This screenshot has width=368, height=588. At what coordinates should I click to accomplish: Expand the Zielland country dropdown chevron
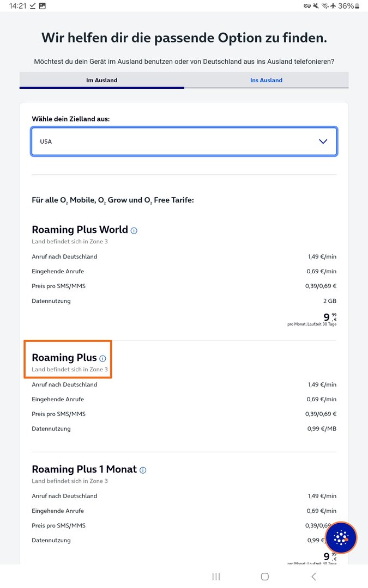323,142
